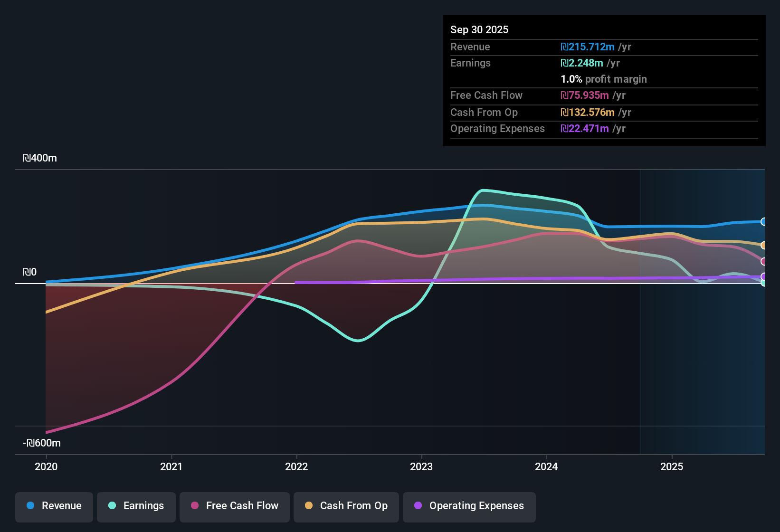Screen dimensions: 780x532
Task: Expand the Sep 30 2025 data panel
Action: (x=479, y=29)
